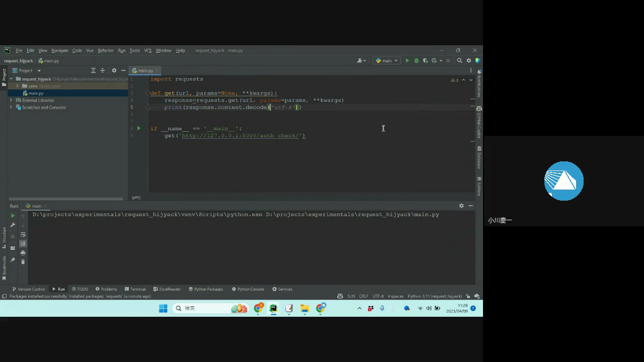The width and height of the screenshot is (644, 362).
Task: Switch to the Terminal tool window tab
Action: (x=135, y=289)
